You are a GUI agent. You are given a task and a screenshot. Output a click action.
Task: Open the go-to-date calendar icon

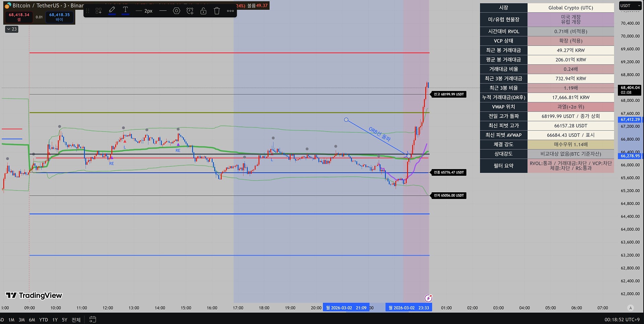coord(93,320)
